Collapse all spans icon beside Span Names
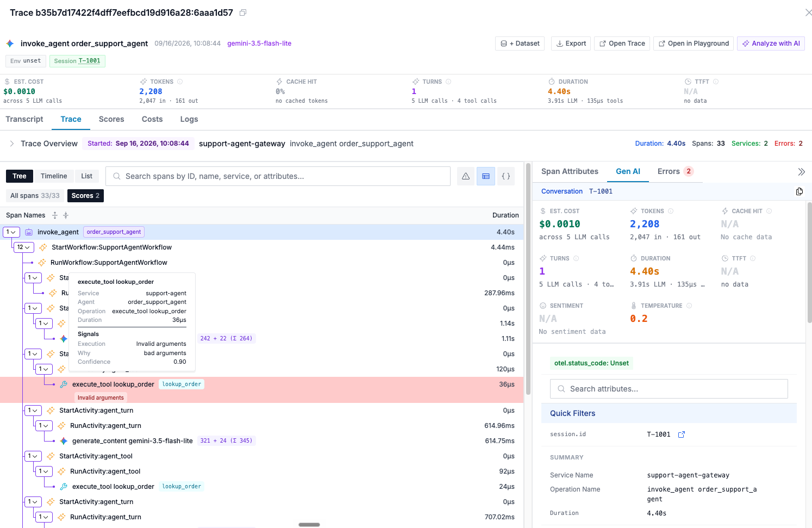The height and width of the screenshot is (528, 812). (x=66, y=215)
